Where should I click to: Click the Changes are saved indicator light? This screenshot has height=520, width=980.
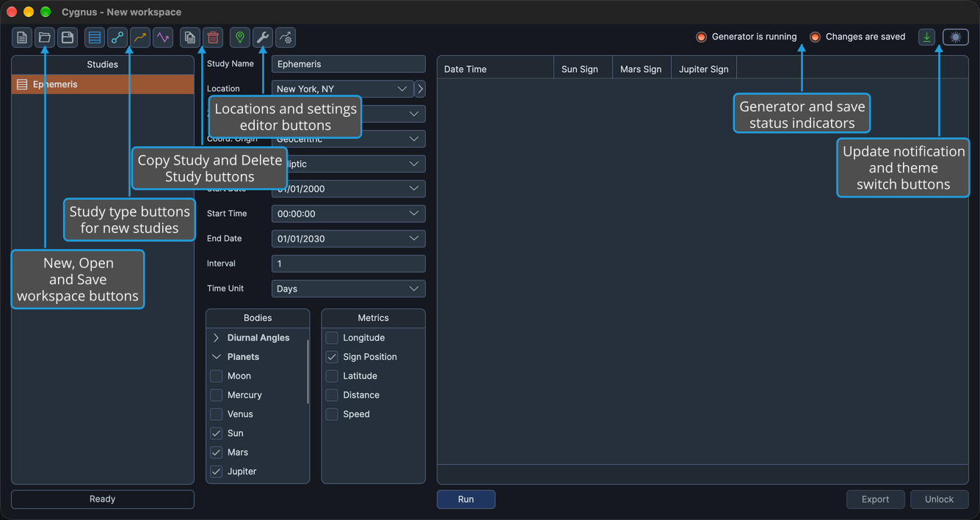click(x=815, y=37)
